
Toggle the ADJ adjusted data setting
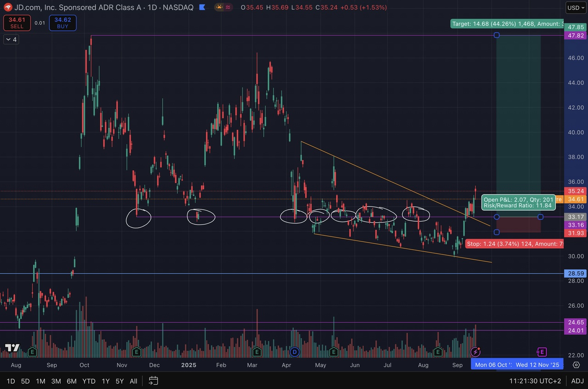(x=577, y=381)
